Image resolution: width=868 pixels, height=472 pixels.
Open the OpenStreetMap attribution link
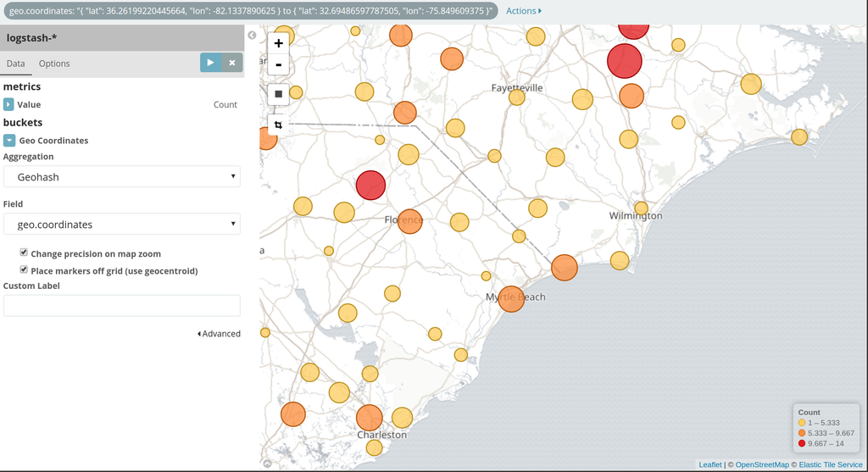[761, 464]
